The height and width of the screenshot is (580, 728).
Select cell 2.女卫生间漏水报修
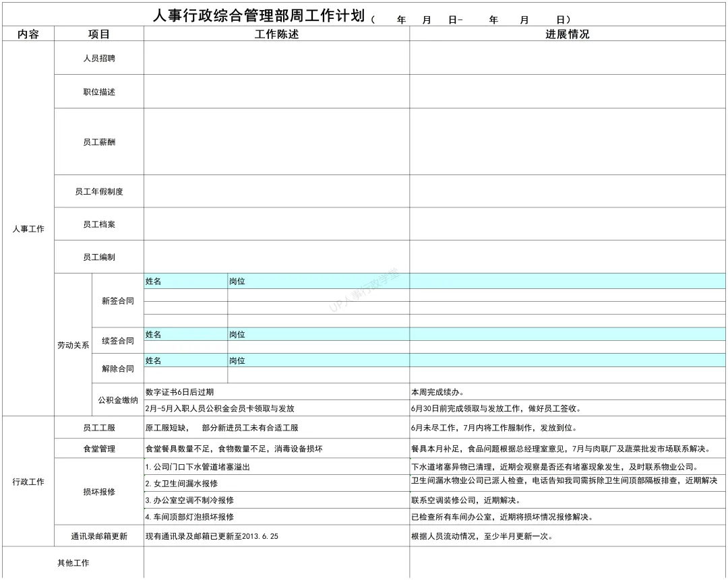click(277, 483)
